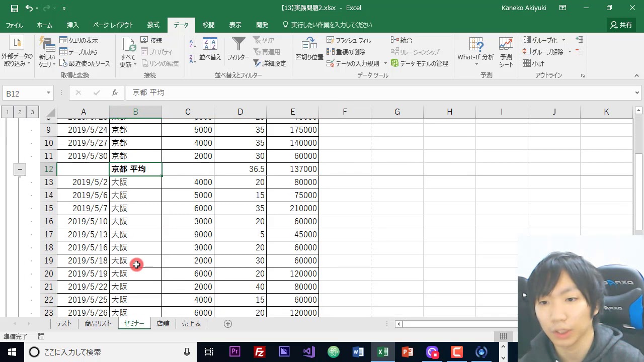Switch to the 挿入 ribbon tab
This screenshot has height=362, width=644.
pyautogui.click(x=73, y=25)
